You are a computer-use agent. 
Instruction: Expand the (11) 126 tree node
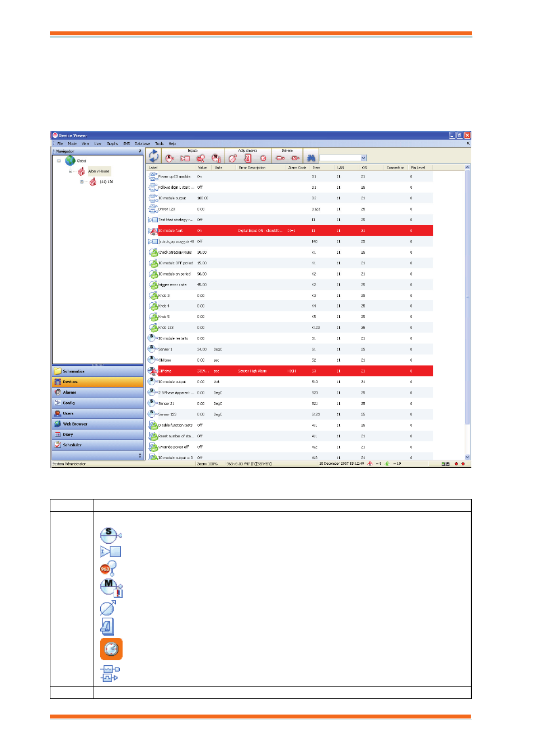pyautogui.click(x=82, y=182)
